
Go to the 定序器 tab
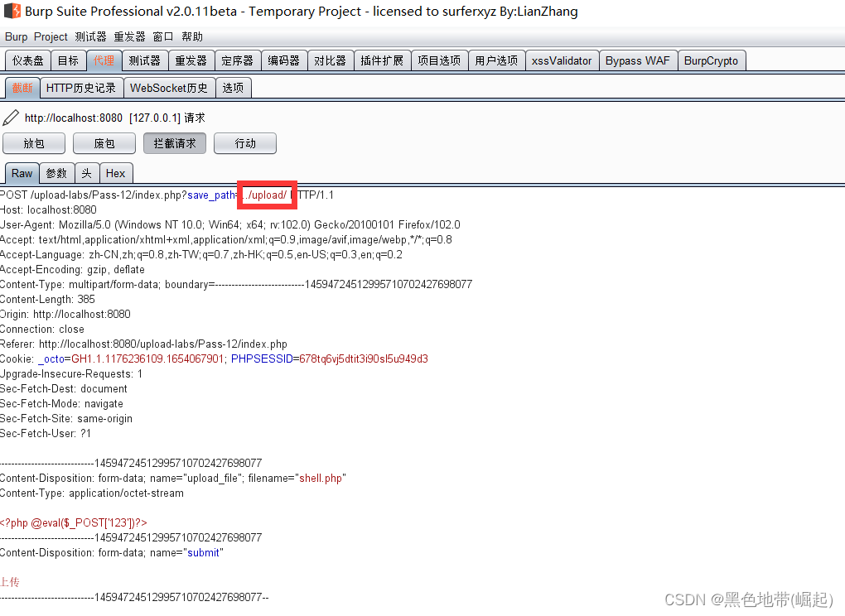[237, 60]
